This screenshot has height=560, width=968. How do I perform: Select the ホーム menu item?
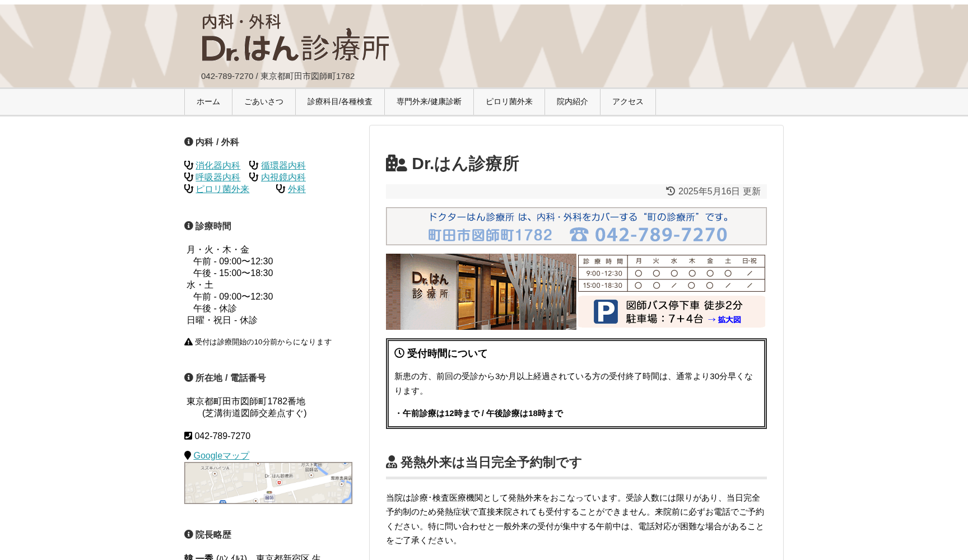click(x=208, y=101)
